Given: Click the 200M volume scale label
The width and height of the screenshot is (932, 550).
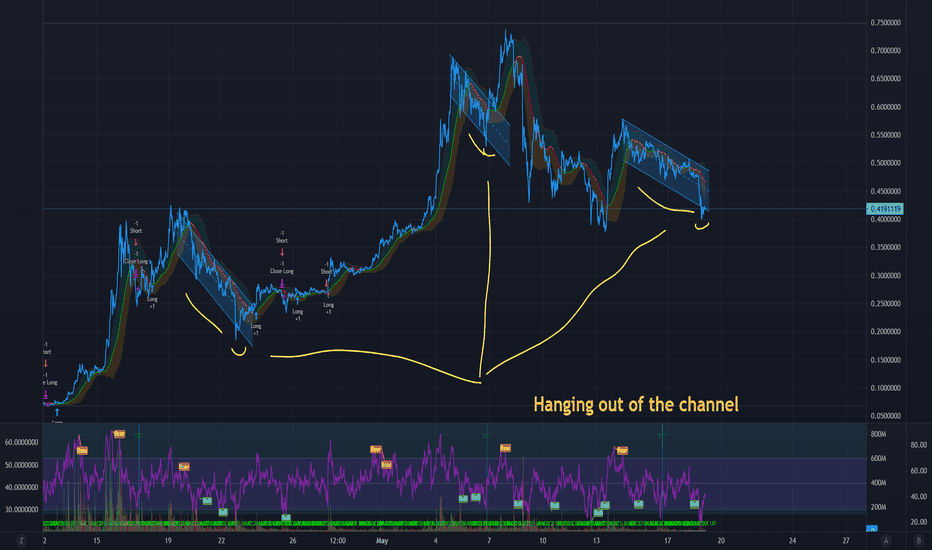Looking at the screenshot, I should pos(879,507).
